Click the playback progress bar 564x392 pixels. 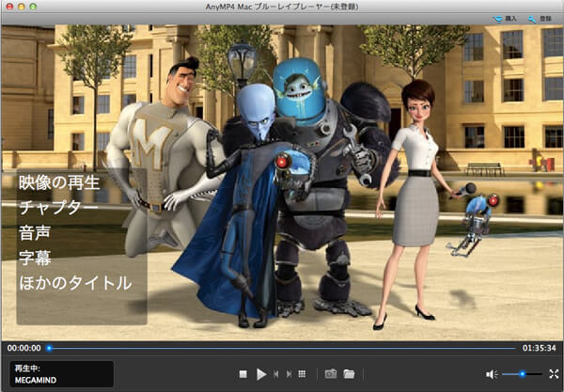(282, 348)
